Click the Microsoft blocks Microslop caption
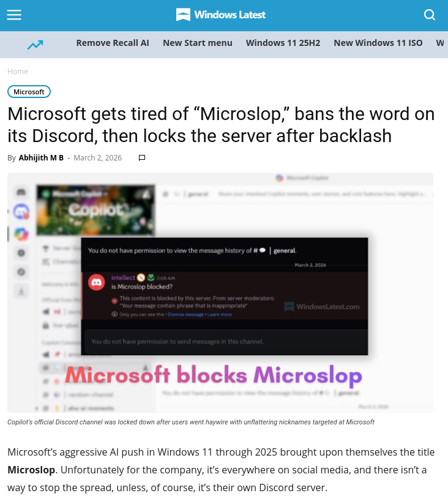This screenshot has width=448, height=504. click(214, 375)
